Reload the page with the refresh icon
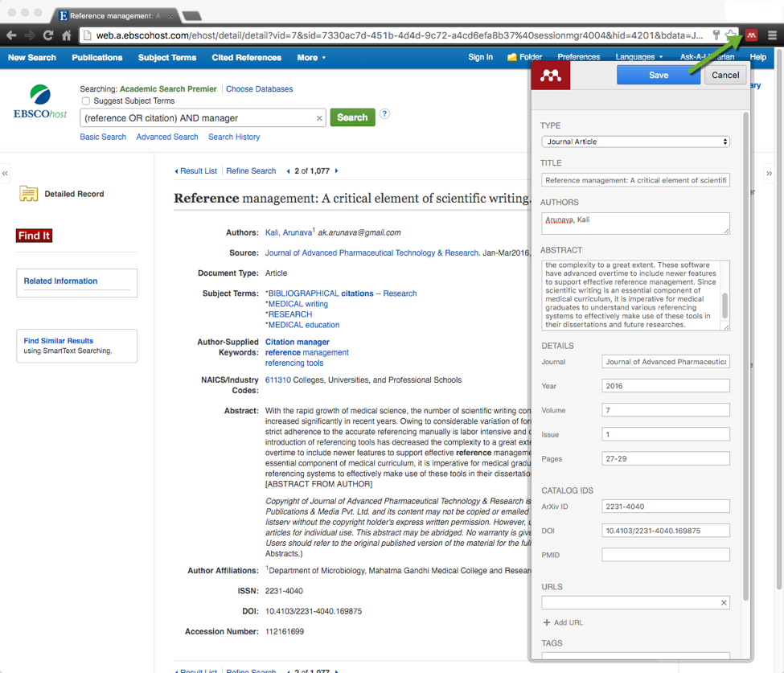The height and width of the screenshot is (673, 784). 48,35
